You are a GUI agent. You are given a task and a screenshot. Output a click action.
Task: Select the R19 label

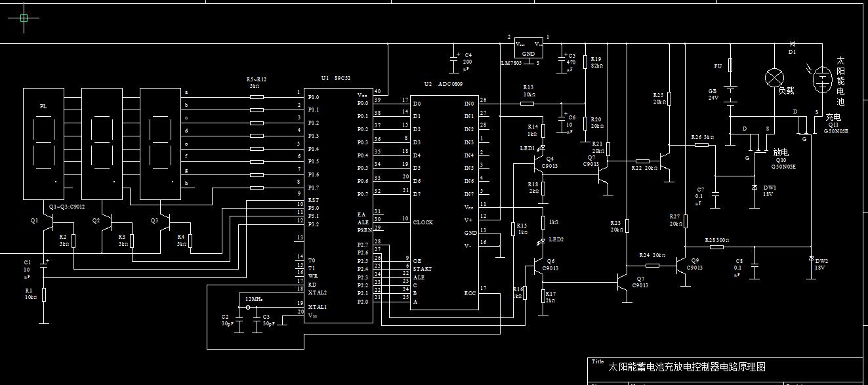pos(596,59)
